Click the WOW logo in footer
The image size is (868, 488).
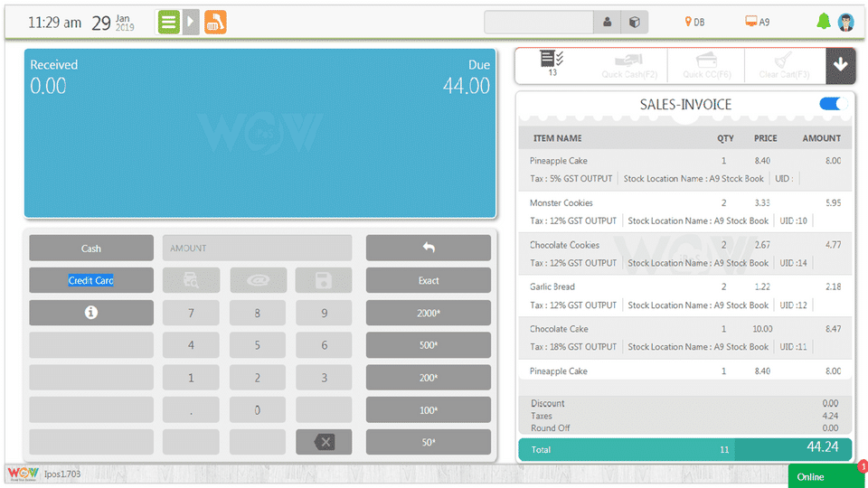point(23,474)
